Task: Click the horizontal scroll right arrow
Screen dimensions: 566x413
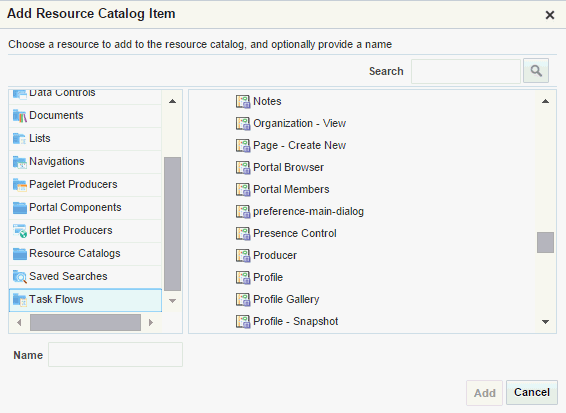Action: point(151,322)
